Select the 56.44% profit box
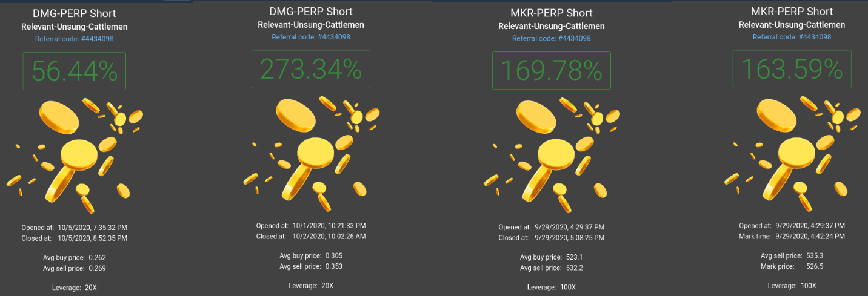 coord(75,71)
